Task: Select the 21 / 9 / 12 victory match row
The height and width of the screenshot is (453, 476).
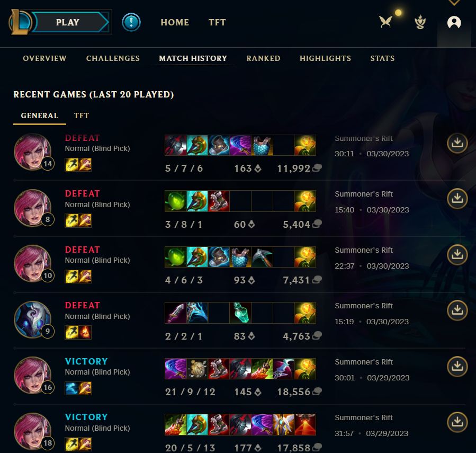Action: pyautogui.click(x=239, y=376)
